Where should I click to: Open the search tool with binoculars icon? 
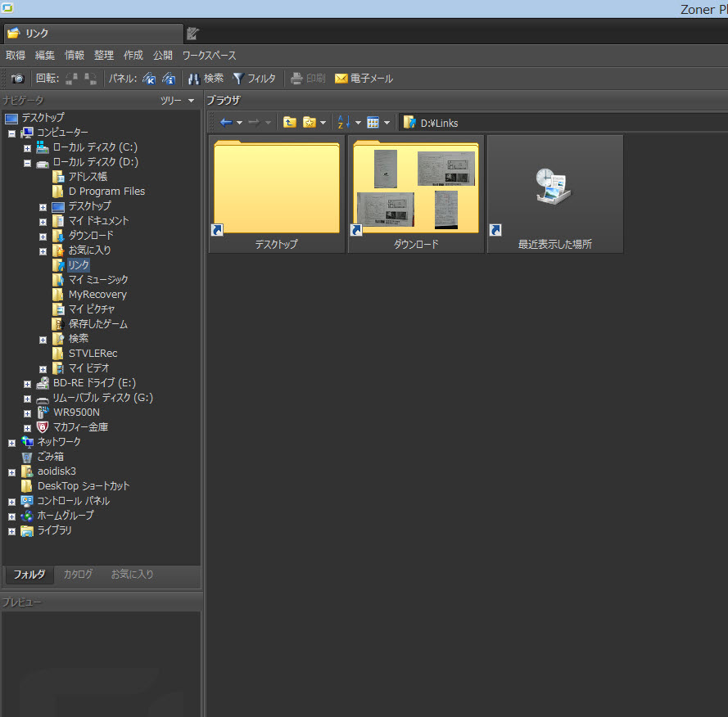tap(194, 79)
